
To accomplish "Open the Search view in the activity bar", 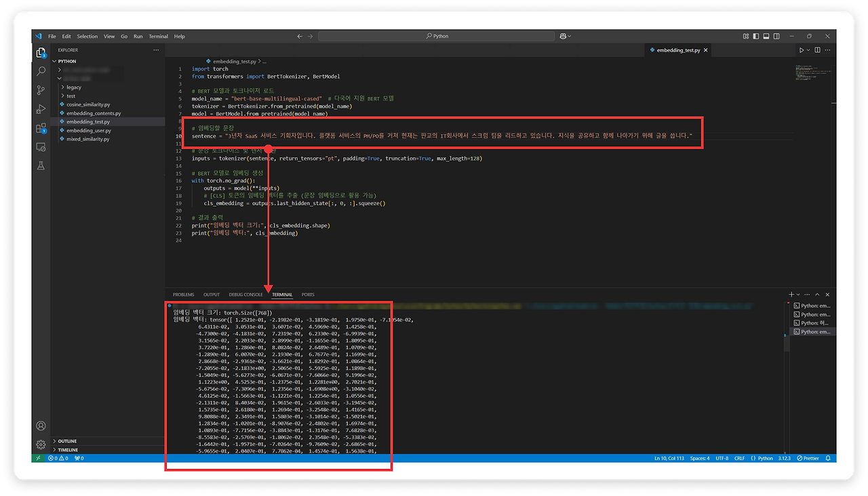I will click(x=41, y=71).
